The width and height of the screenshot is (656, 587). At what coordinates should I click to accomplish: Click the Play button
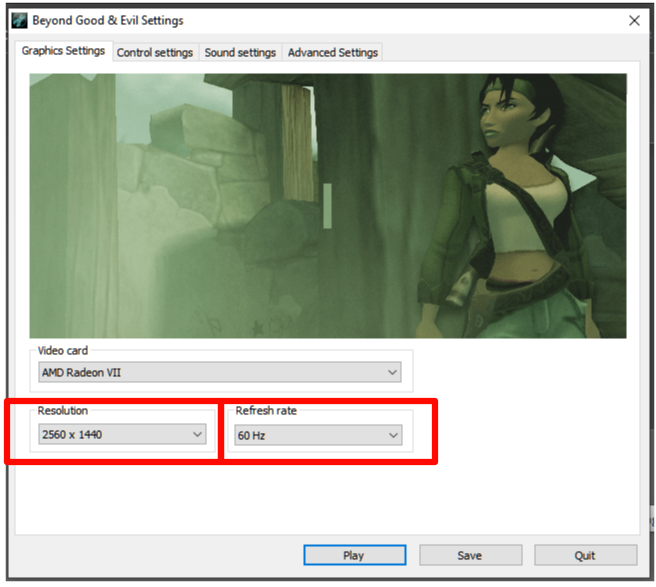354,555
